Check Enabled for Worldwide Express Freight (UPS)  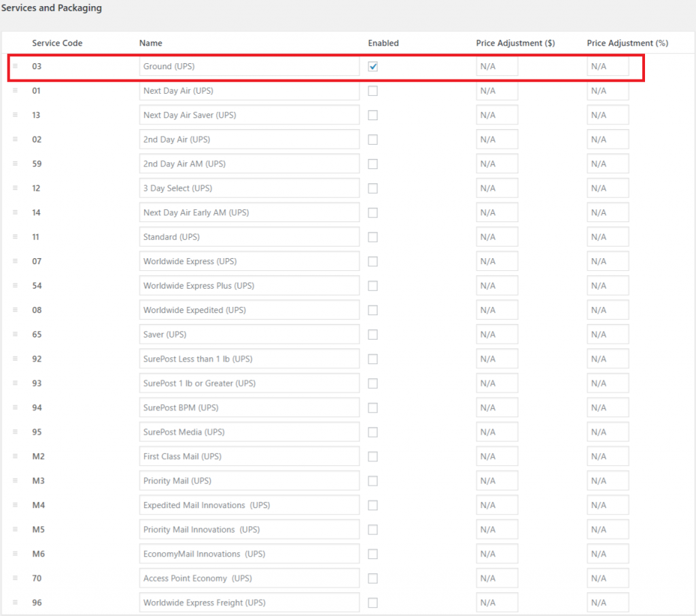(373, 603)
